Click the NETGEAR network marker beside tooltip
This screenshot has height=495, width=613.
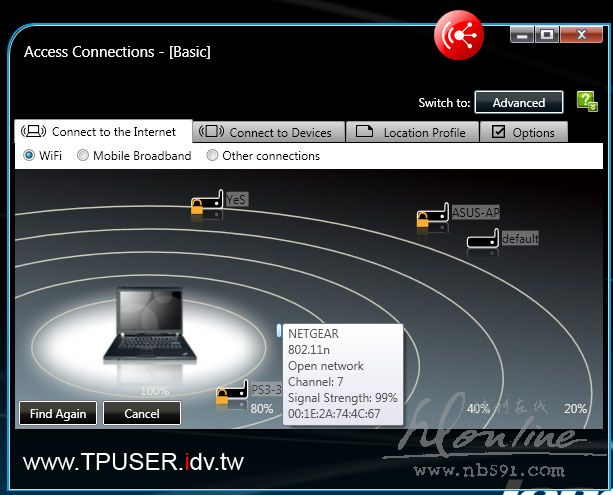coord(279,330)
